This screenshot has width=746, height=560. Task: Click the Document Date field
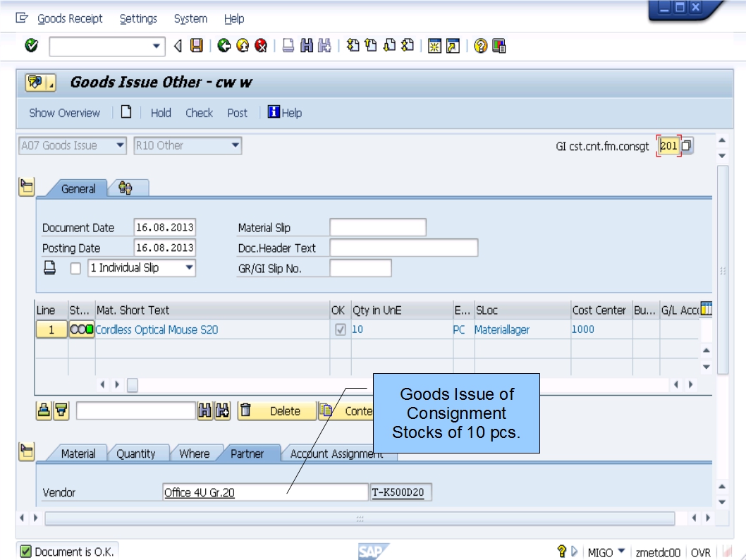(164, 227)
